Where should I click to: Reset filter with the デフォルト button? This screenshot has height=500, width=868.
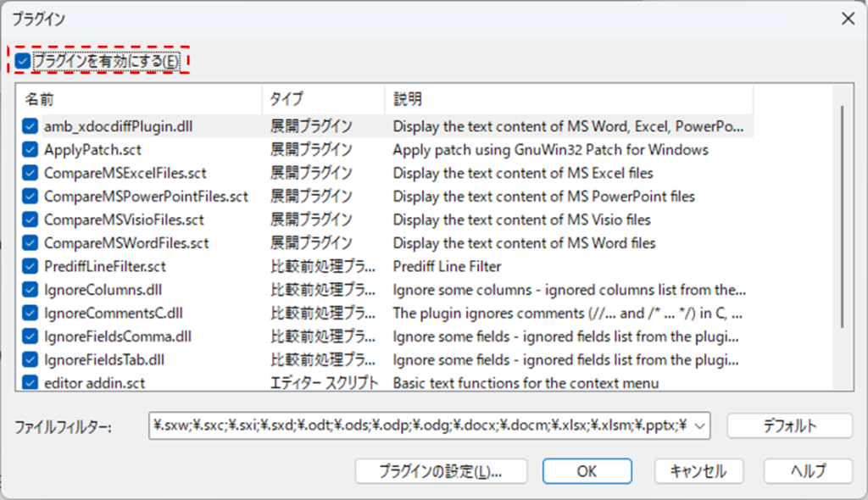(x=788, y=425)
